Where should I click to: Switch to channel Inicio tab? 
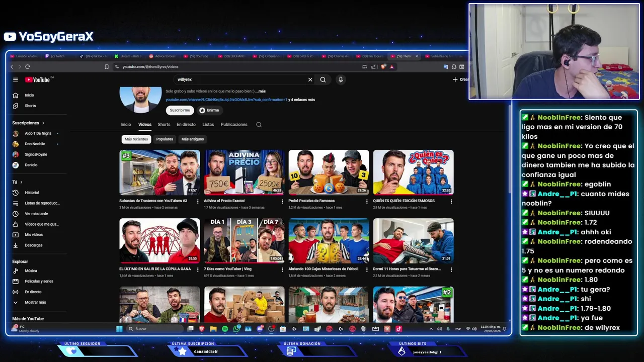125,124
